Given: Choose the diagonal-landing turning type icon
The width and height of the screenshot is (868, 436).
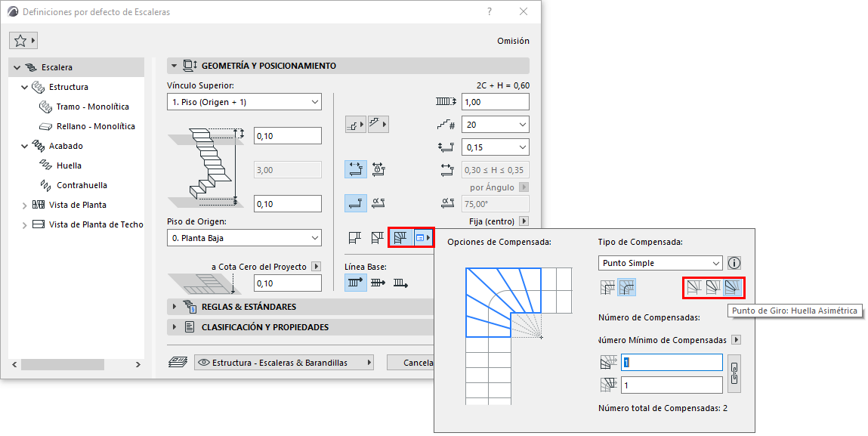Looking at the screenshot, I should [x=378, y=238].
